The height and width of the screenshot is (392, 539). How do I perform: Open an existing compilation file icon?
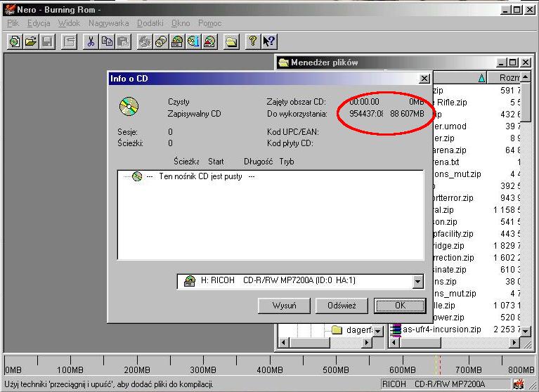coord(31,42)
